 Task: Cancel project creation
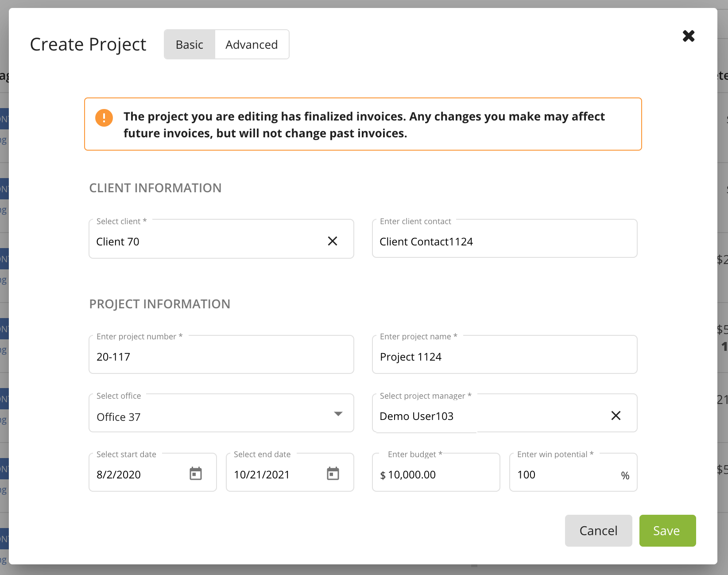pos(598,530)
